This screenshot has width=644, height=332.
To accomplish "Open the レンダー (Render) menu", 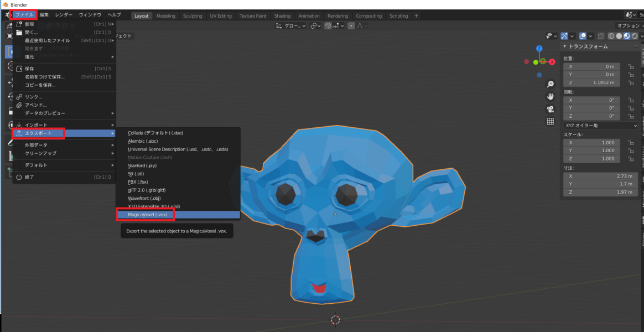I will (x=64, y=15).
